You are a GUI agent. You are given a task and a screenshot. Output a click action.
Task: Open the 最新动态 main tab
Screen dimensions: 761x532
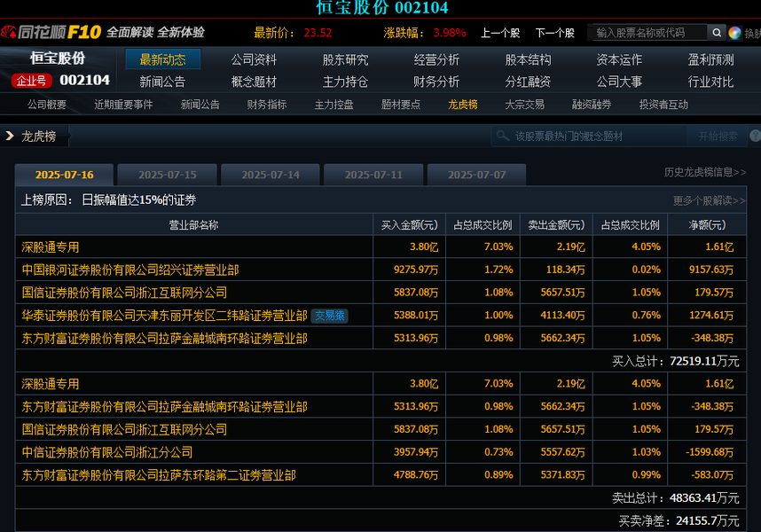tap(162, 59)
